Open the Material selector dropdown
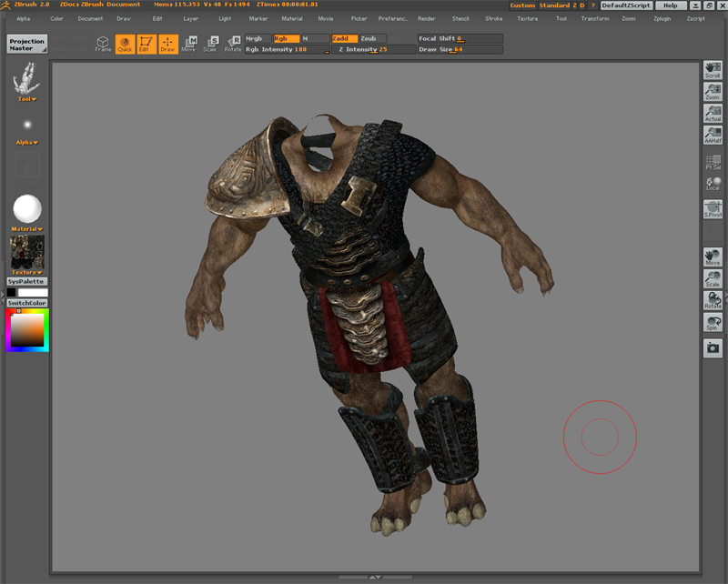 click(27, 229)
